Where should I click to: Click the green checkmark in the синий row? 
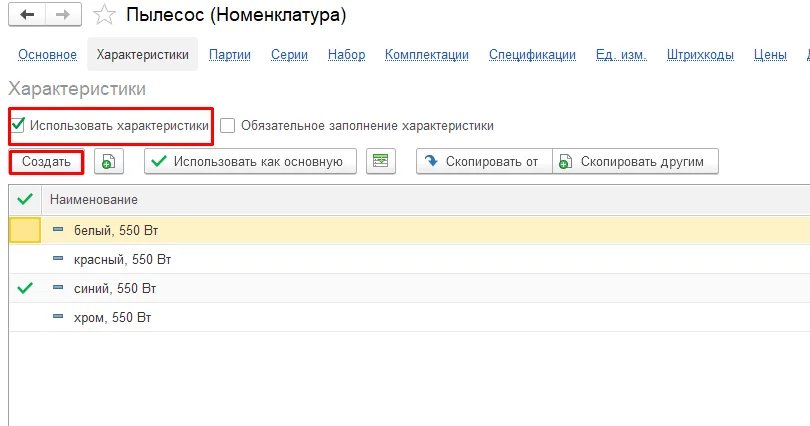point(25,288)
